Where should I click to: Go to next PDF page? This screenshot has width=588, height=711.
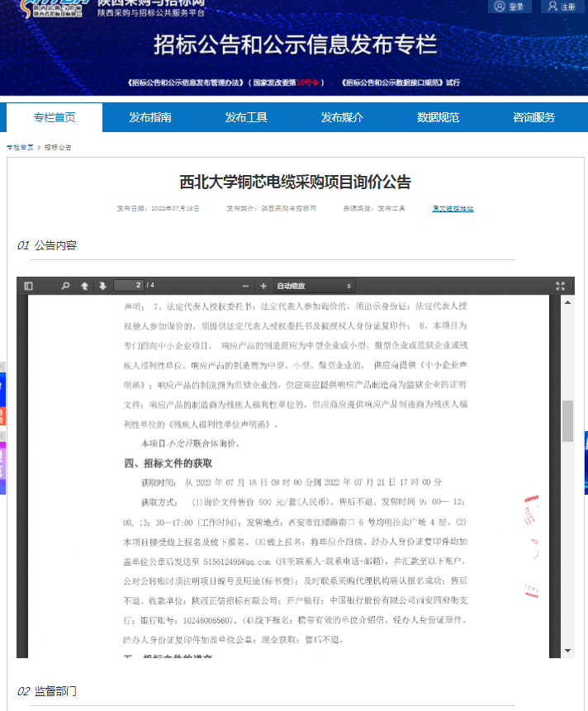point(102,286)
